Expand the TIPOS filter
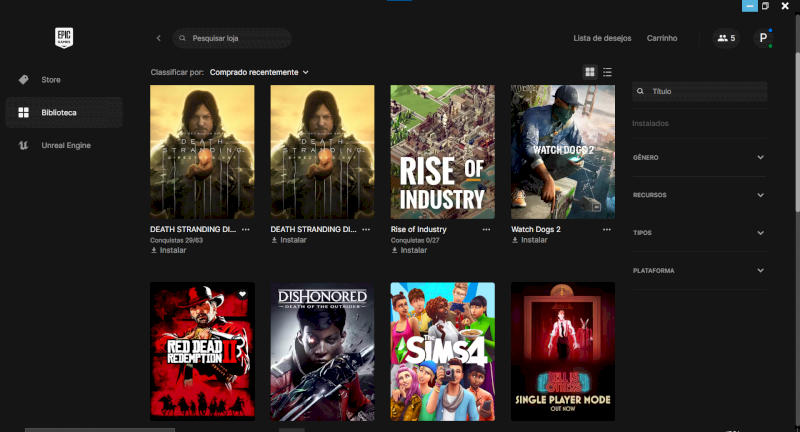The height and width of the screenshot is (432, 800). pos(699,233)
